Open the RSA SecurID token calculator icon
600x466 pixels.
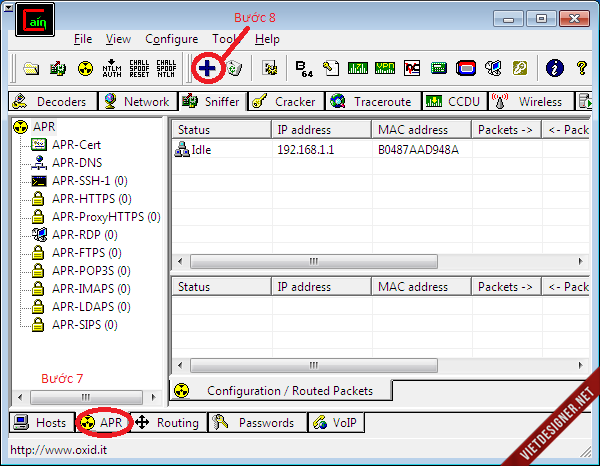466,69
